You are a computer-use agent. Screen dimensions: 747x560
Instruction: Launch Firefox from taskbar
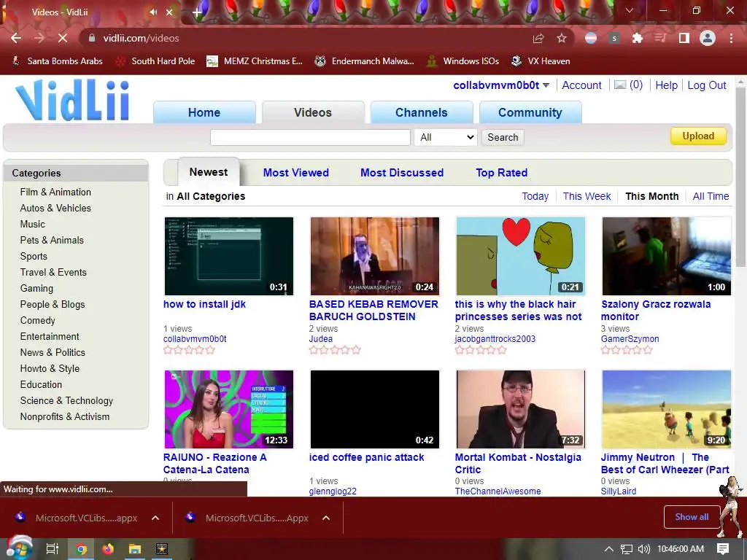point(108,550)
